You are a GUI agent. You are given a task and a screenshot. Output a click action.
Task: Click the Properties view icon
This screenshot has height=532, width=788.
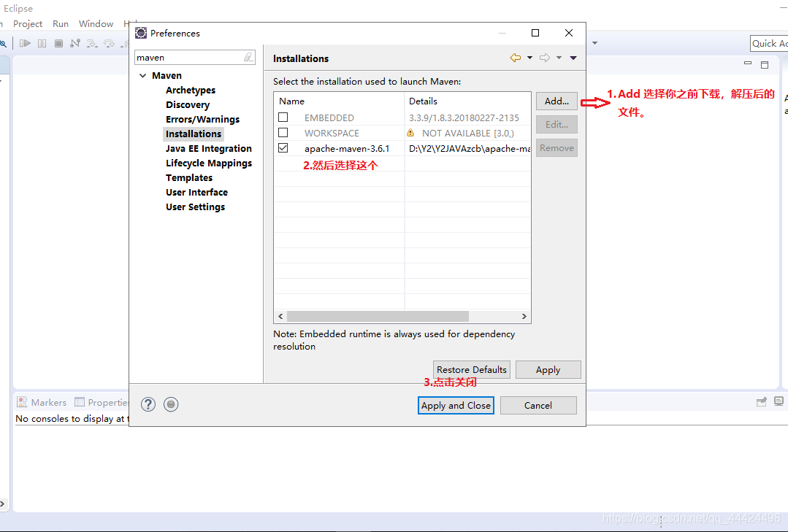click(80, 402)
